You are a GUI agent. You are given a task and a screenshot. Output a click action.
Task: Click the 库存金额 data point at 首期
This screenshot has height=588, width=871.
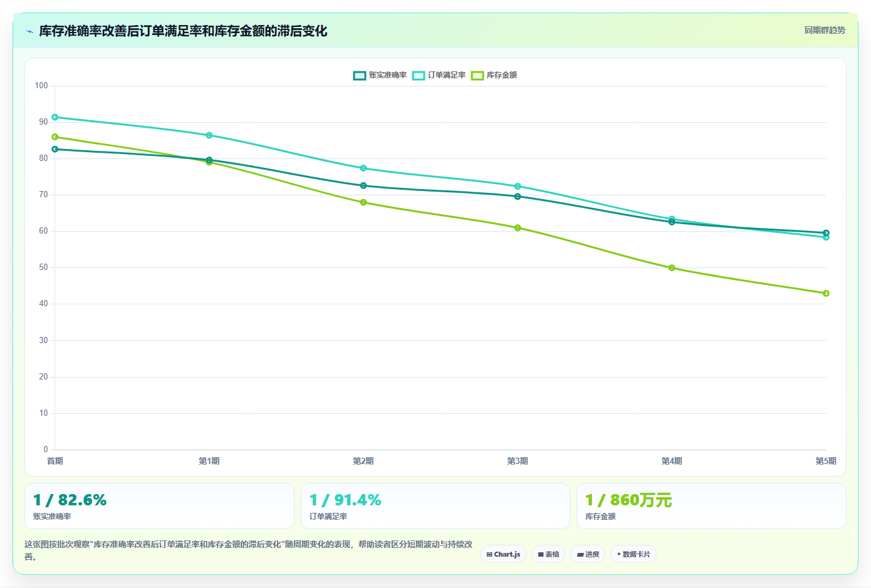[55, 137]
